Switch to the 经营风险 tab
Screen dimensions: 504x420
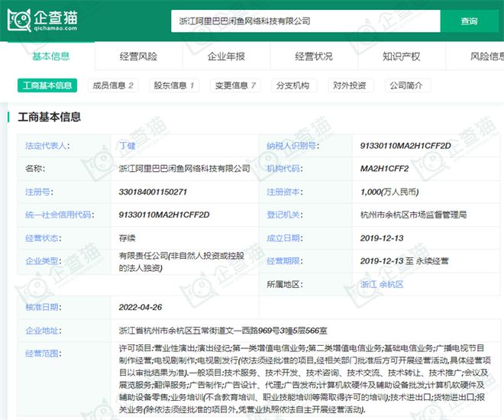pyautogui.click(x=138, y=57)
